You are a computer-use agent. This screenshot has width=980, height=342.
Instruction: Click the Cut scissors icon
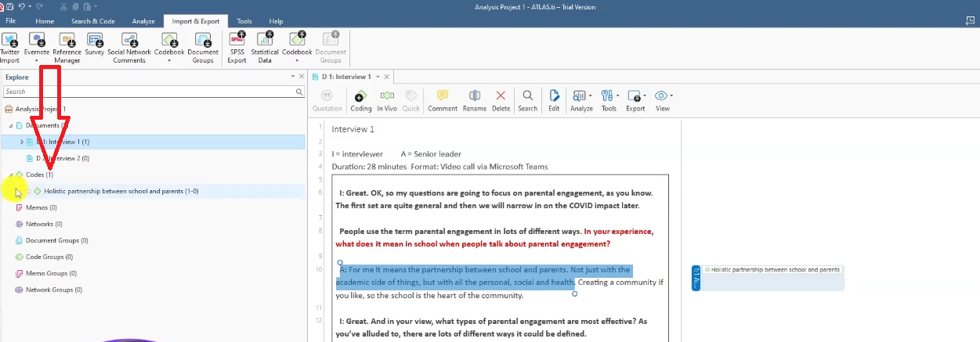click(63, 6)
